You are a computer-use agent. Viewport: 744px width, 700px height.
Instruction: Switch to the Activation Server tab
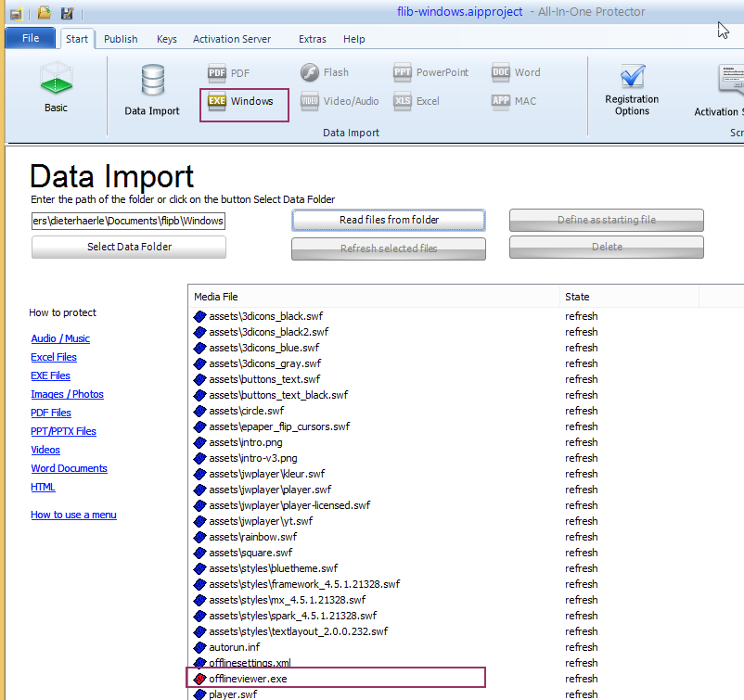(232, 39)
